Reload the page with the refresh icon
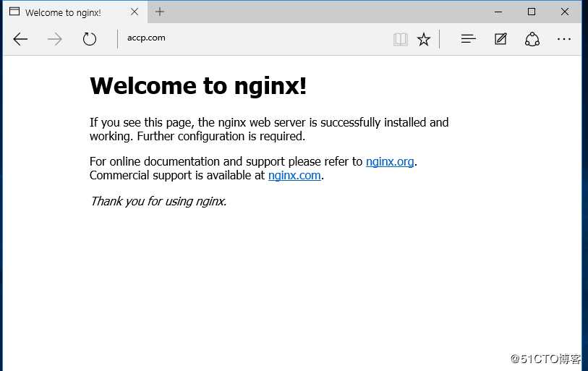Image resolution: width=588 pixels, height=371 pixels. [89, 39]
